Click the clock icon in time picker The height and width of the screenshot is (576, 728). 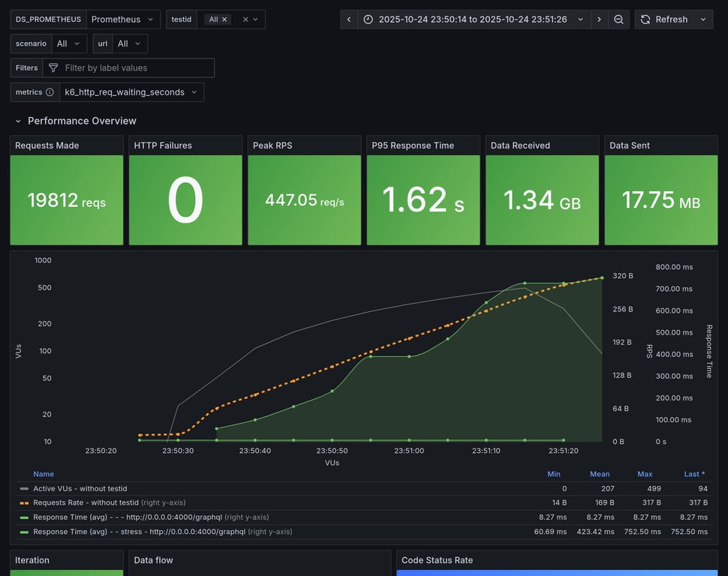pos(368,19)
